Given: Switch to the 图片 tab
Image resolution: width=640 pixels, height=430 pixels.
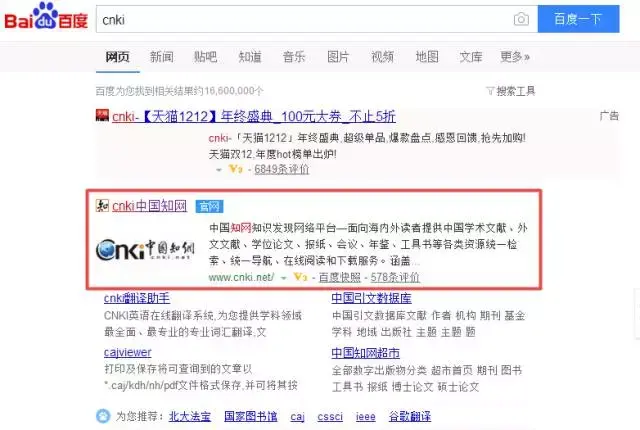Looking at the screenshot, I should 338,57.
